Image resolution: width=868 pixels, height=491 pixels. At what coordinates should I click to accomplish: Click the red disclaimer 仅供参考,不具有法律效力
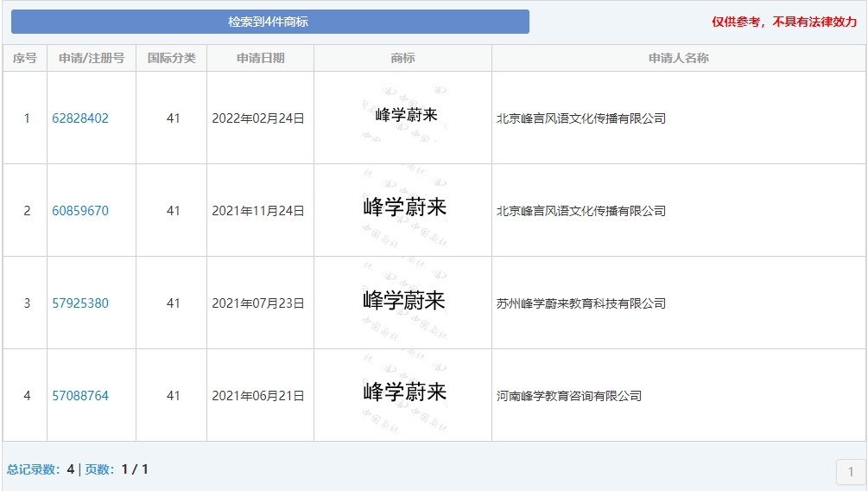(x=784, y=22)
